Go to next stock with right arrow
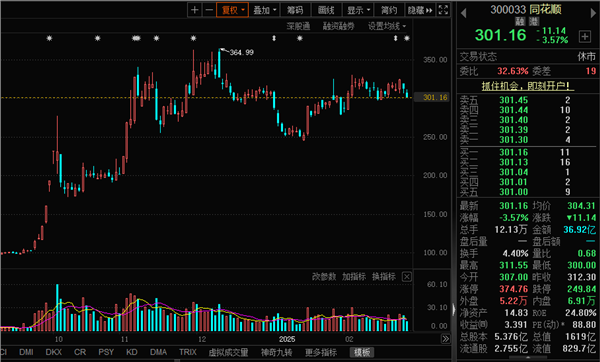The width and height of the screenshot is (600, 362). [x=593, y=13]
